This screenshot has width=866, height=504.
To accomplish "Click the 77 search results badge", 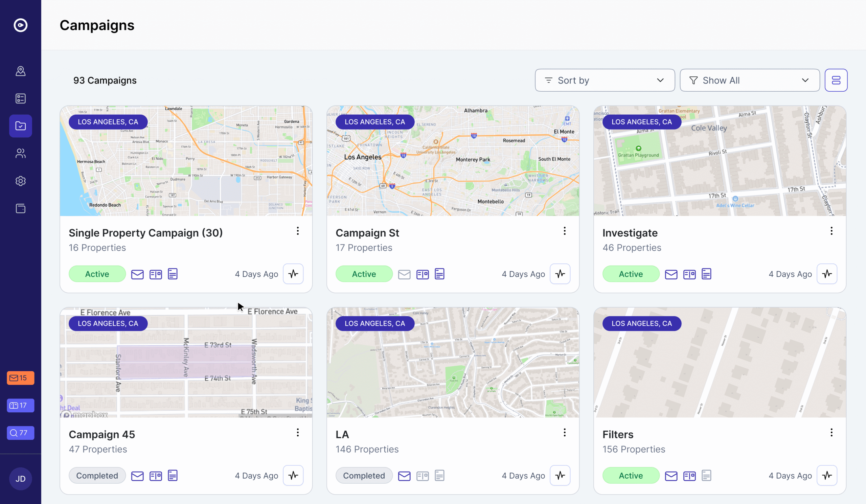I will coord(20,433).
